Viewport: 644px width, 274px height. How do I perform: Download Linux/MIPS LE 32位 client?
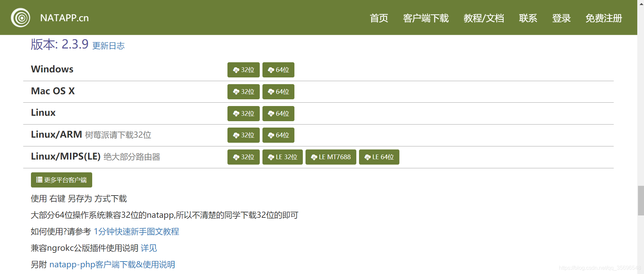tap(283, 157)
